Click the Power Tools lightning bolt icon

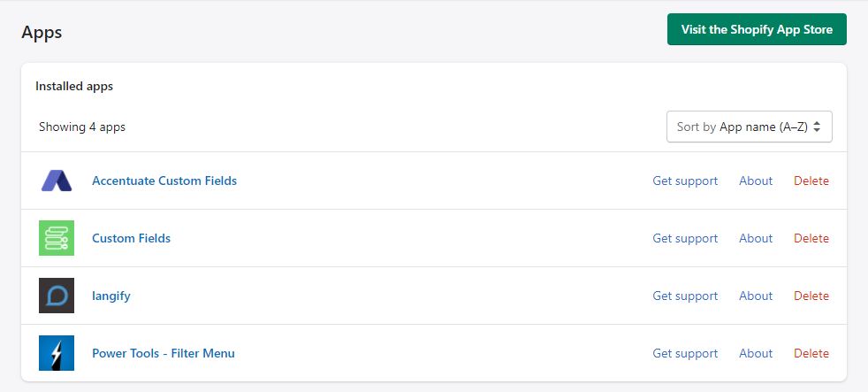[57, 353]
